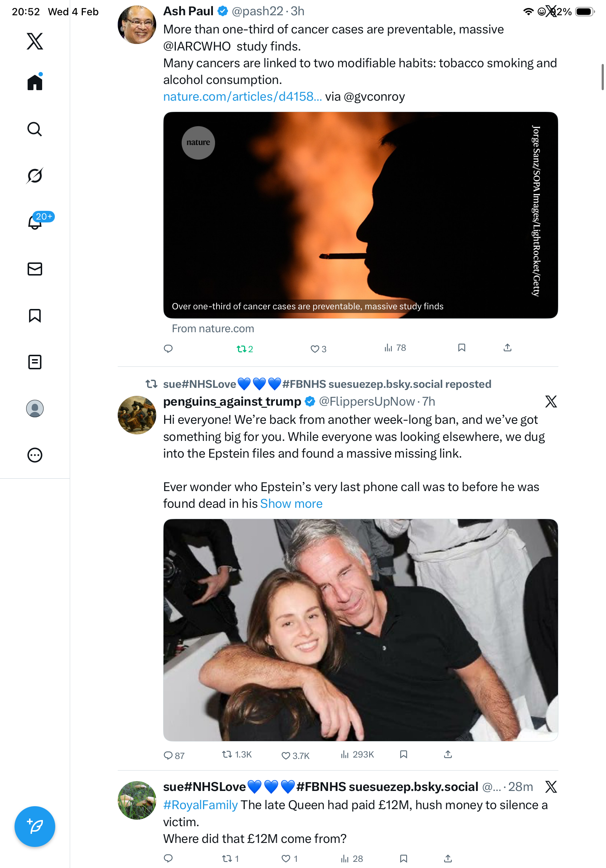The image size is (606, 868).
Task: Tap the compose post button
Action: [x=35, y=826]
